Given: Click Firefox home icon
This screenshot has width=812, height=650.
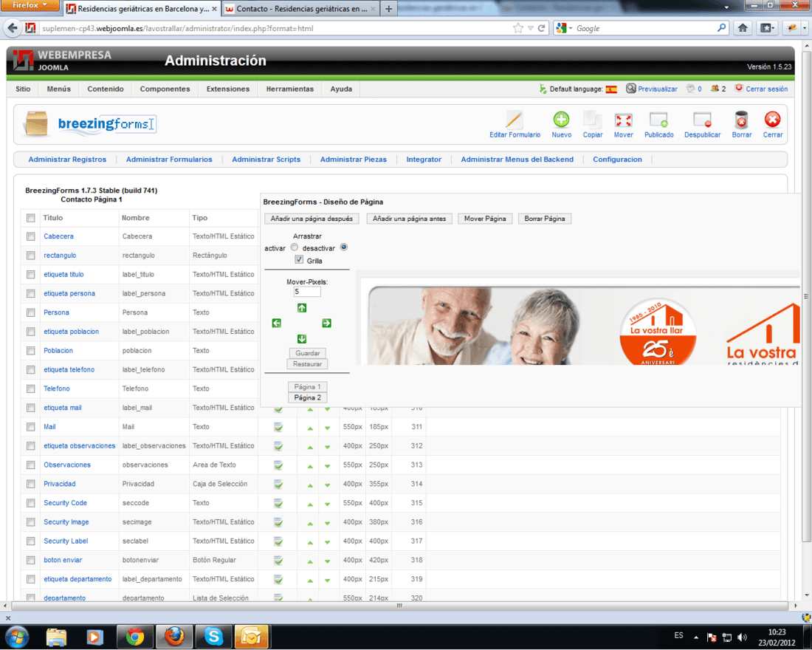Looking at the screenshot, I should point(743,28).
